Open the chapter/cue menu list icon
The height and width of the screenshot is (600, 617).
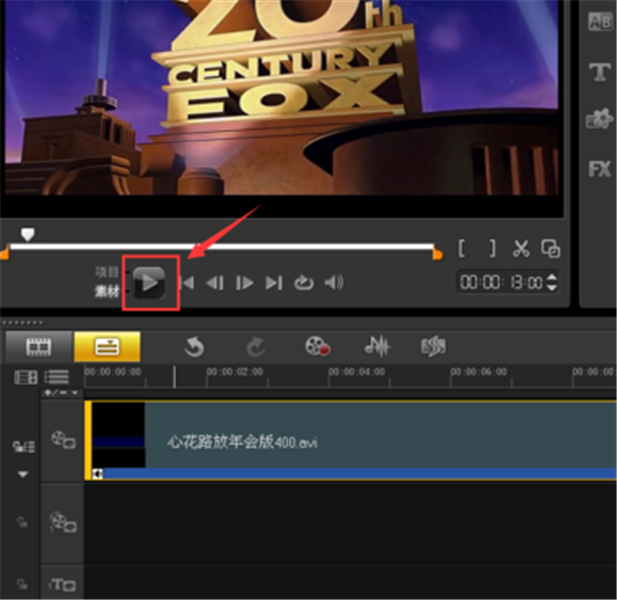[57, 377]
